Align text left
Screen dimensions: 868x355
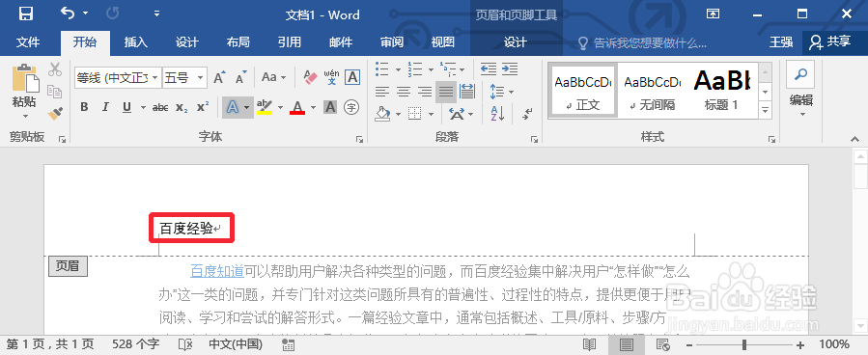click(381, 92)
